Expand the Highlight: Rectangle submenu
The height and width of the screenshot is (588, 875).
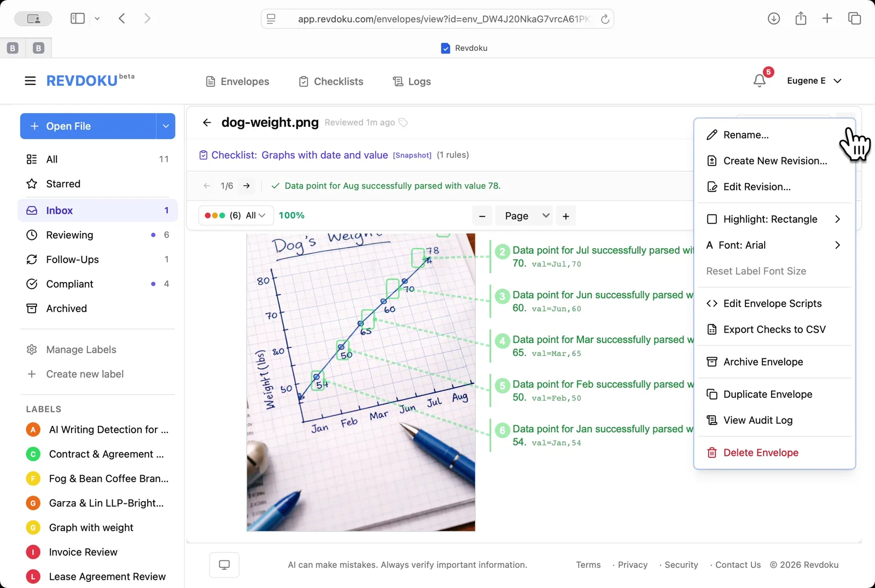(774, 219)
